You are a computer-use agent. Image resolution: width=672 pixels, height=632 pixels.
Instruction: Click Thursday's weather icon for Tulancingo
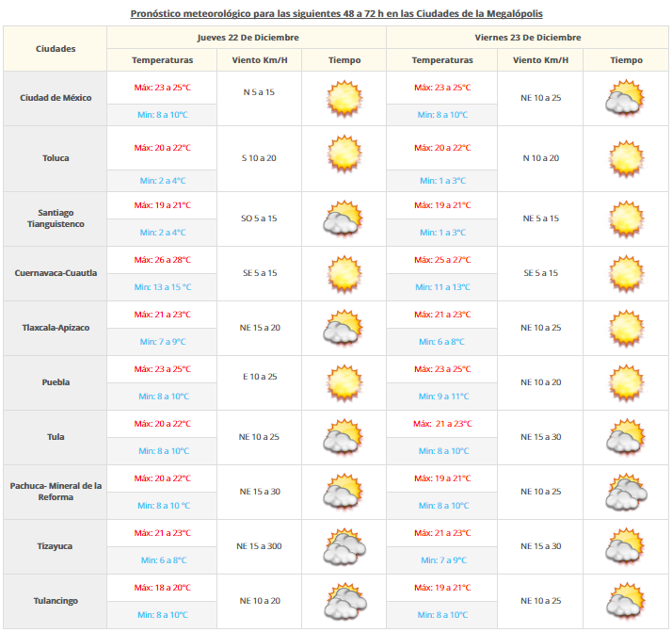tap(344, 601)
